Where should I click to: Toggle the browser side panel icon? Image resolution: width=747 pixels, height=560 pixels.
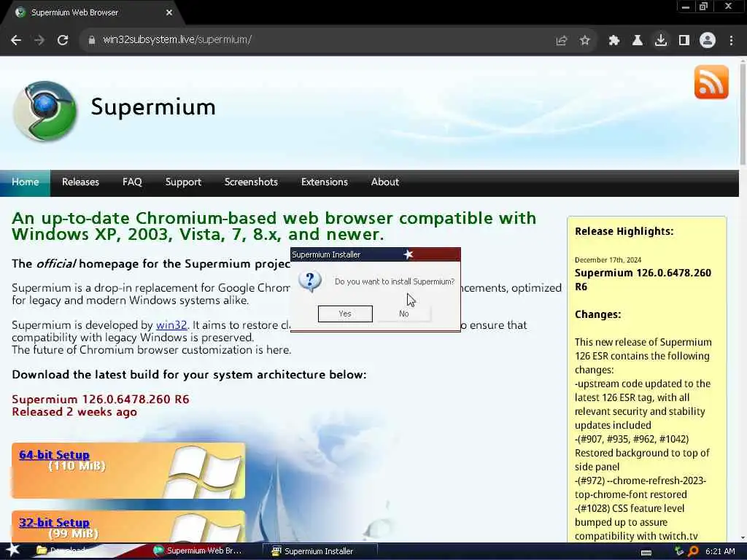pyautogui.click(x=684, y=41)
